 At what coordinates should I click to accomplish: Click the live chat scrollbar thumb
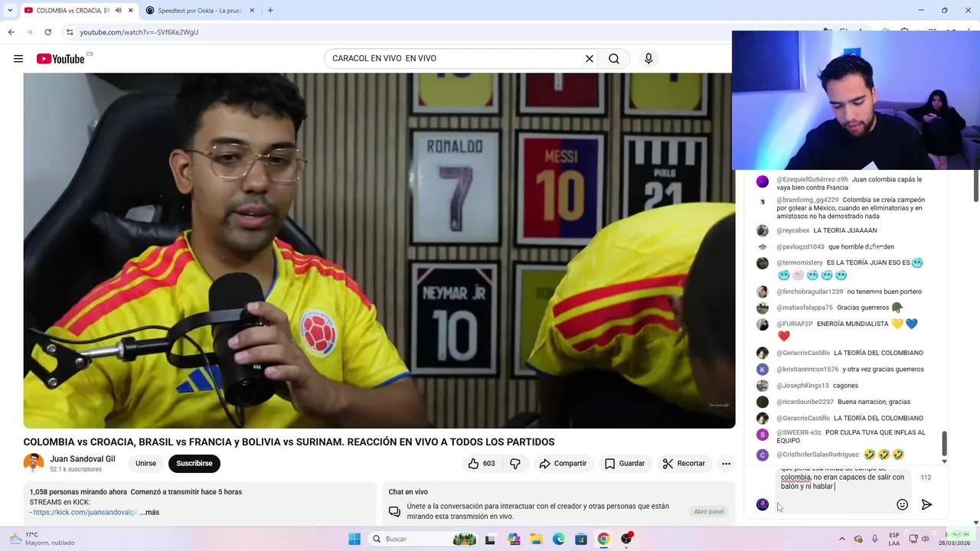[944, 442]
